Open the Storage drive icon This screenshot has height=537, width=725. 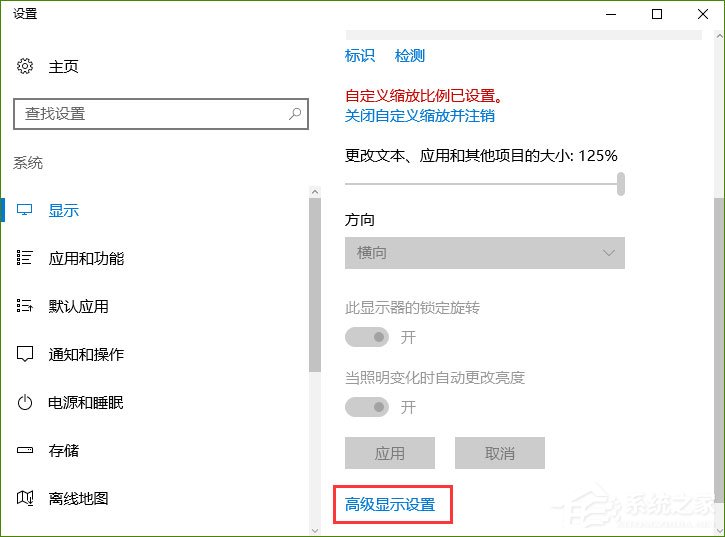coord(25,451)
